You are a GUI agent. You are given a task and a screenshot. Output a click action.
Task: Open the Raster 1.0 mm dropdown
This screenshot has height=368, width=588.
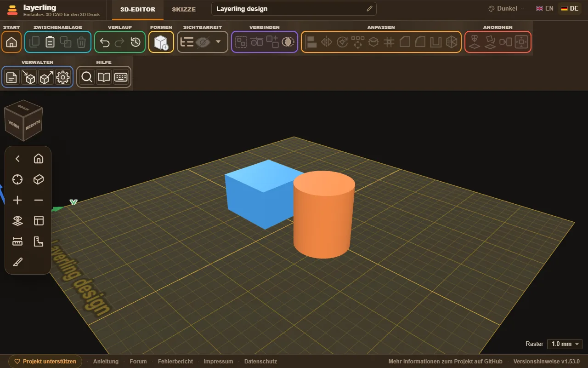(565, 344)
